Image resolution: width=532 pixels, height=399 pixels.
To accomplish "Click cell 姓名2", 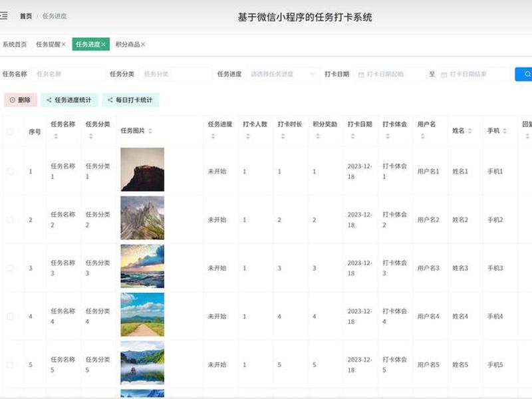I will (460, 219).
